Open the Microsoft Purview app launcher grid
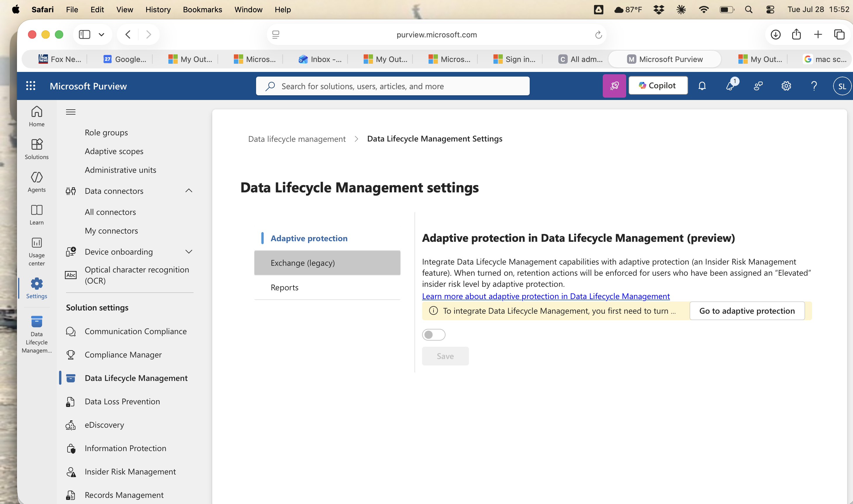This screenshot has height=504, width=853. (x=31, y=86)
